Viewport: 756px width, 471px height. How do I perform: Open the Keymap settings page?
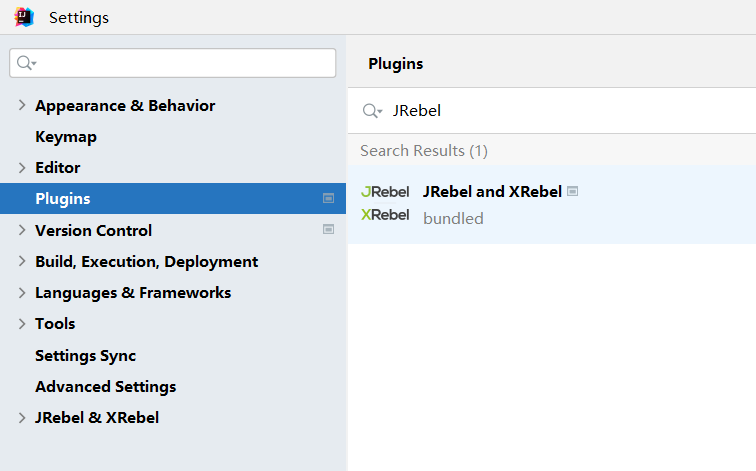66,136
